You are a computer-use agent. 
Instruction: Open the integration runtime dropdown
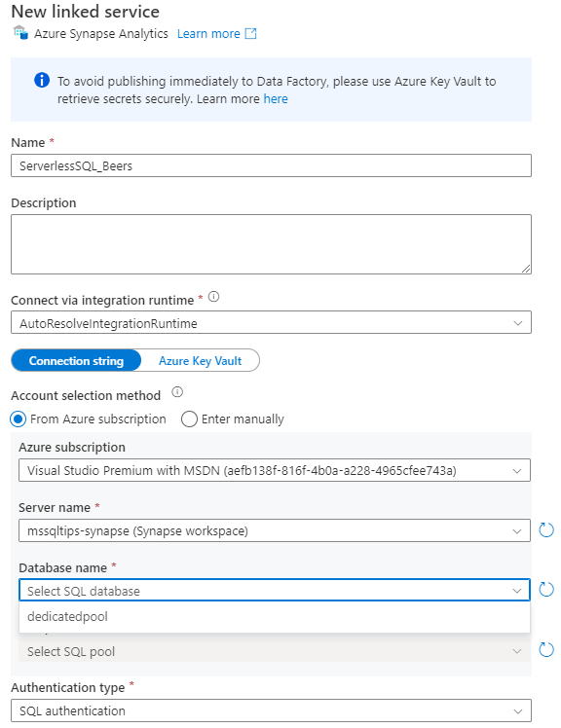271,323
